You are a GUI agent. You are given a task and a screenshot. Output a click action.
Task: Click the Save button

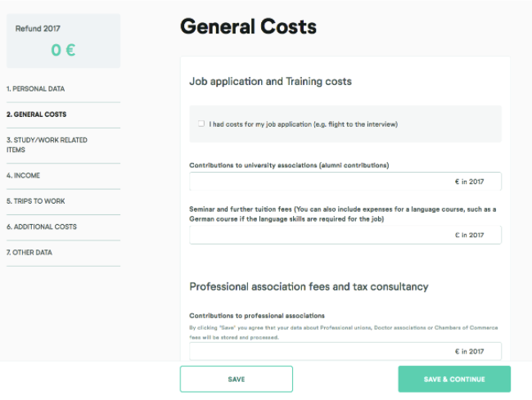[237, 379]
